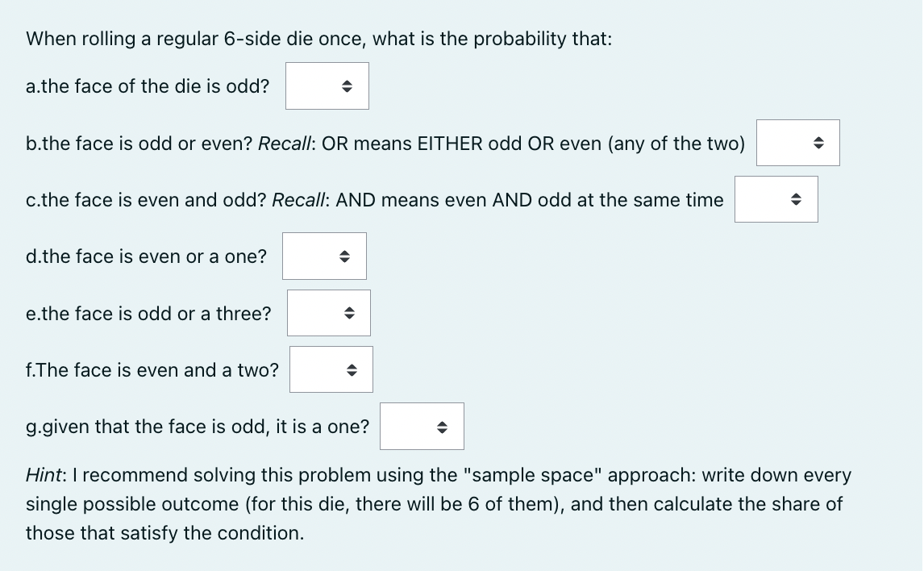The image size is (924, 571).
Task: Open the conditional probability dropdown for question g
Action: [x=422, y=426]
